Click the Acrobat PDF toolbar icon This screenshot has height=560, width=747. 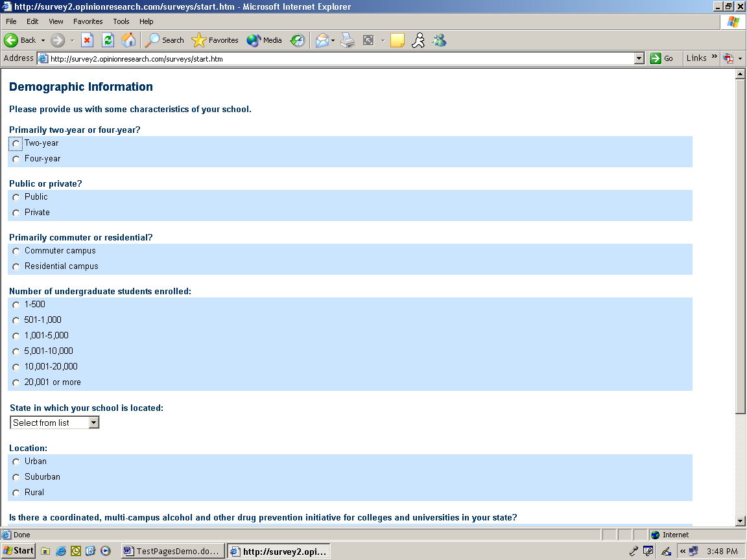tap(728, 58)
